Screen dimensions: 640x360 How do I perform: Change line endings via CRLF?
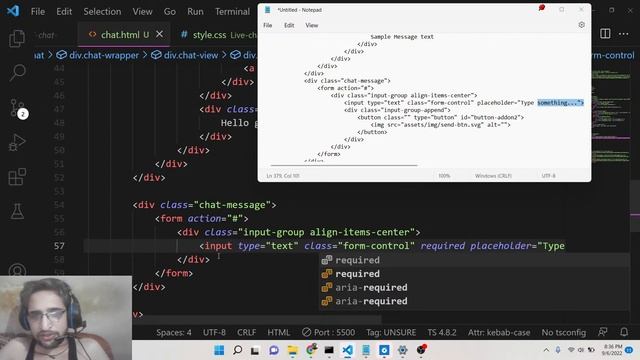click(x=247, y=332)
